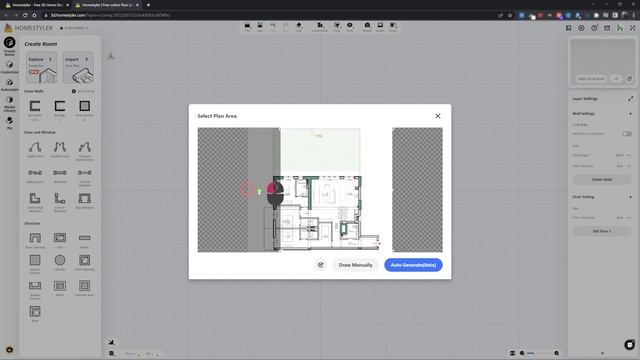Click the Gallery icon in the toolbar
This screenshot has height=360, width=640.
click(x=393, y=27)
